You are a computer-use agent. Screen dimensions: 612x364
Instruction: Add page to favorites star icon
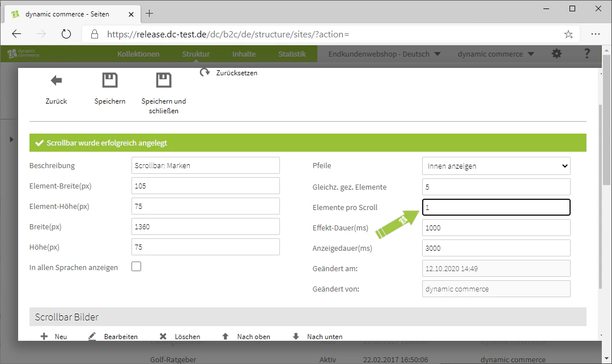(x=568, y=35)
